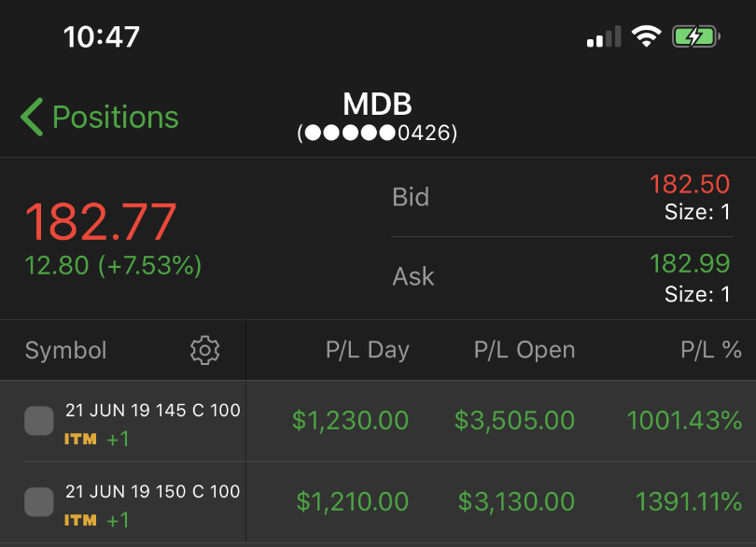Tap the Symbol column header

click(65, 350)
